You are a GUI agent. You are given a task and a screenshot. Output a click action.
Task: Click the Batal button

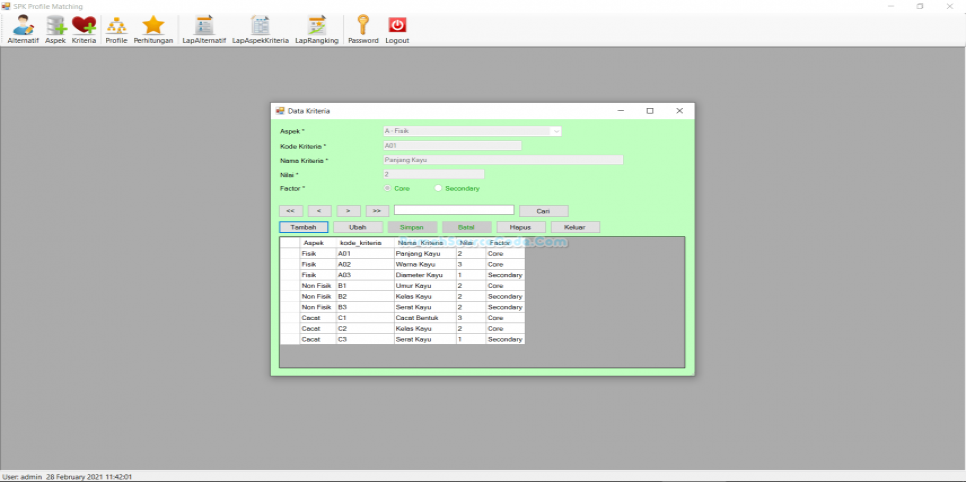466,227
